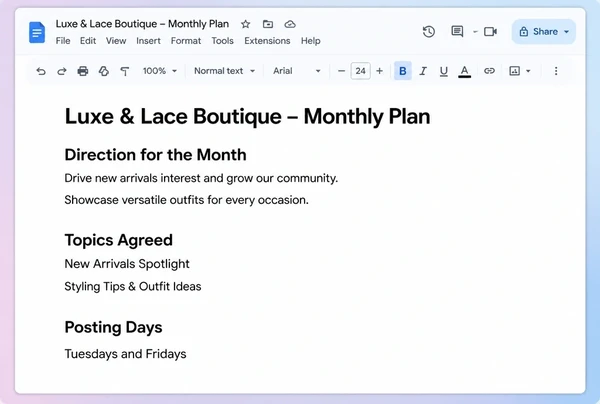The width and height of the screenshot is (600, 404).
Task: Print the document
Action: coord(83,71)
